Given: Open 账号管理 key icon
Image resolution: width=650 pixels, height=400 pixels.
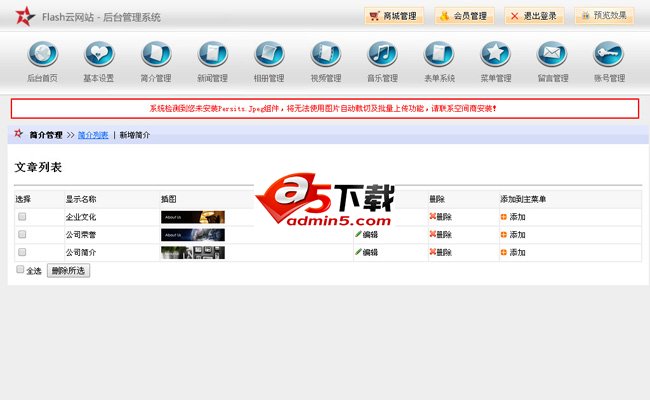Looking at the screenshot, I should [x=609, y=54].
